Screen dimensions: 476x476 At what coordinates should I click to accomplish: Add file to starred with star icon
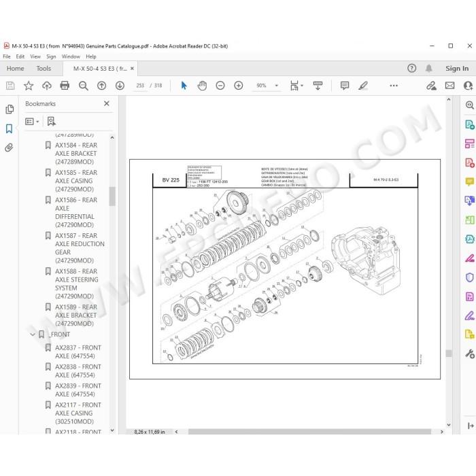point(29,86)
